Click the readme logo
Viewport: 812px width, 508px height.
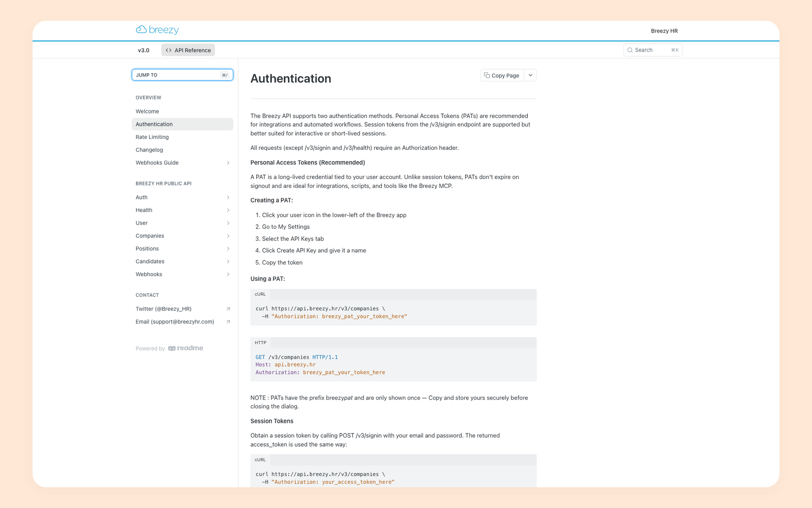(x=186, y=348)
